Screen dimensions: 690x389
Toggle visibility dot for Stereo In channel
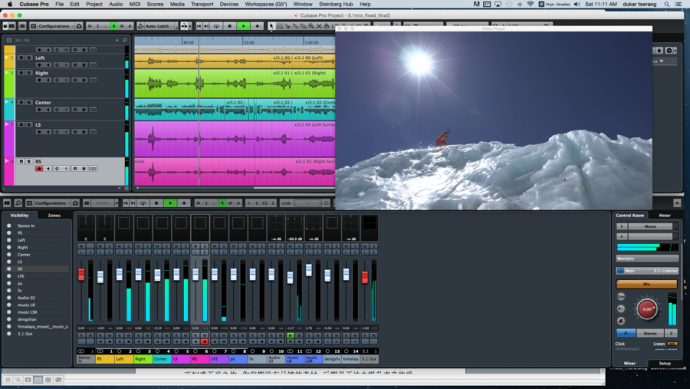[x=9, y=226]
